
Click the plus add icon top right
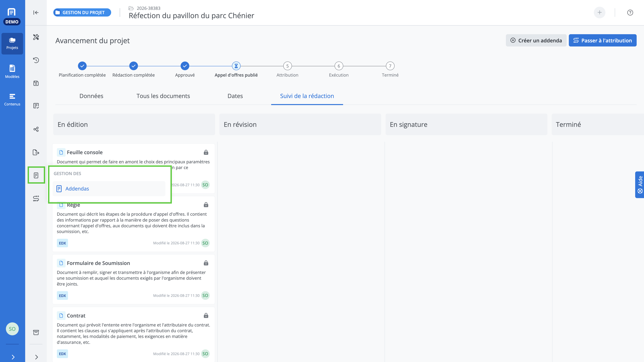pos(600,12)
